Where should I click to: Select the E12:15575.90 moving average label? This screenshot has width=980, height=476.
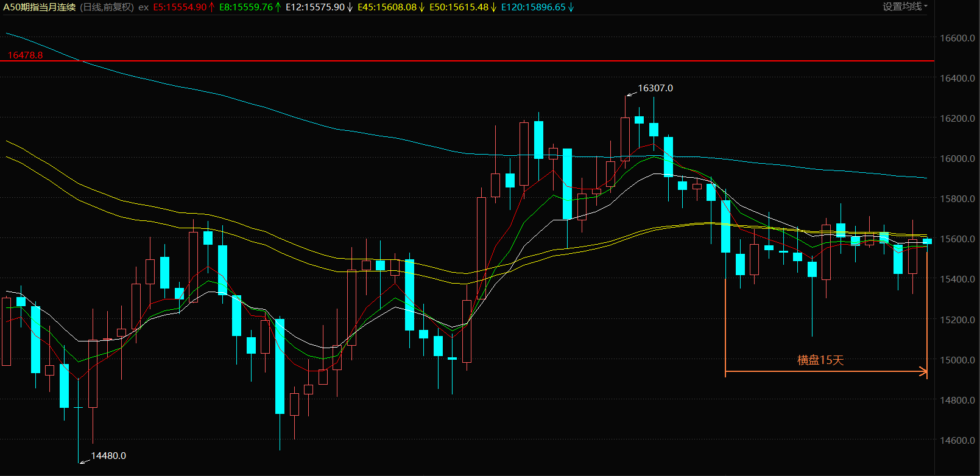tap(319, 7)
